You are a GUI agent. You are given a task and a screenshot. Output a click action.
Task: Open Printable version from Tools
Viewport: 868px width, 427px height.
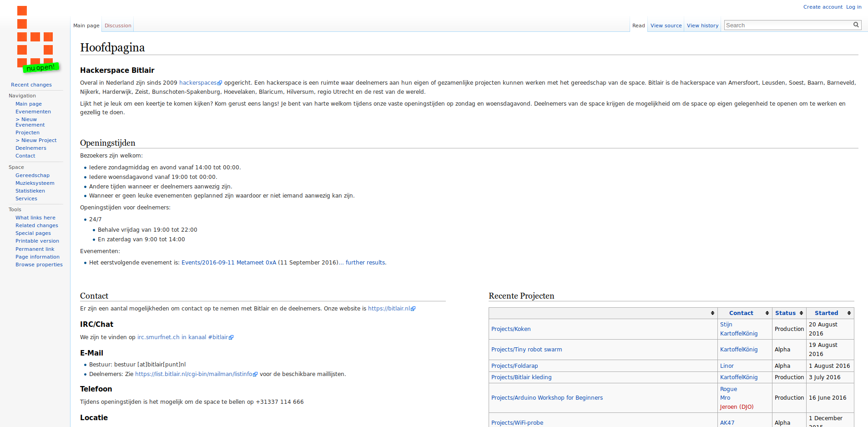[x=37, y=241]
